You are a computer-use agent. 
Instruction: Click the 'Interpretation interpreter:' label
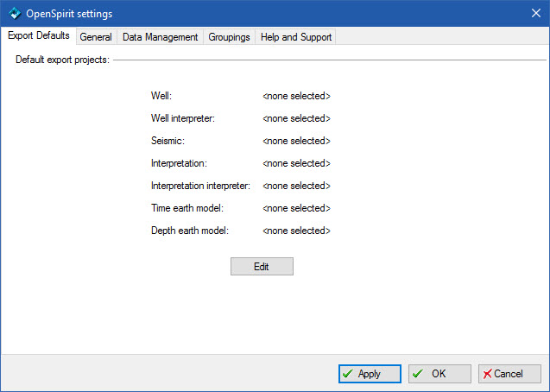pyautogui.click(x=200, y=186)
